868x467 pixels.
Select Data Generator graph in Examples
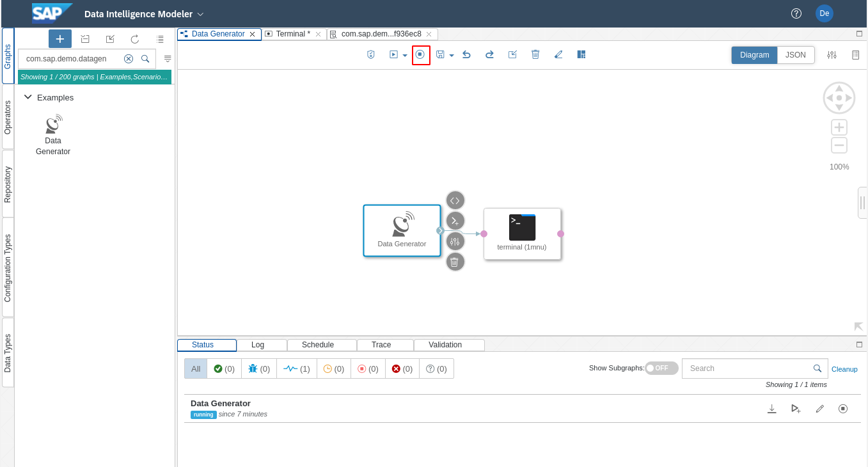tap(53, 135)
